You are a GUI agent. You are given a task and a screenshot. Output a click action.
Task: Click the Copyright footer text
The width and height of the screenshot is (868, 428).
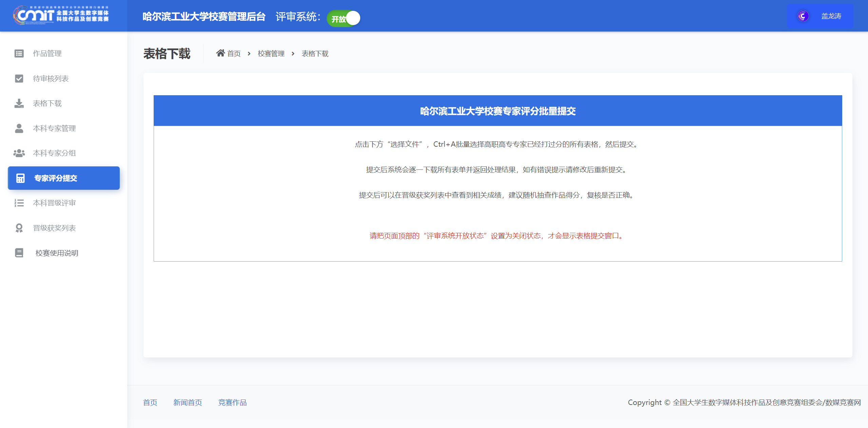[744, 403]
